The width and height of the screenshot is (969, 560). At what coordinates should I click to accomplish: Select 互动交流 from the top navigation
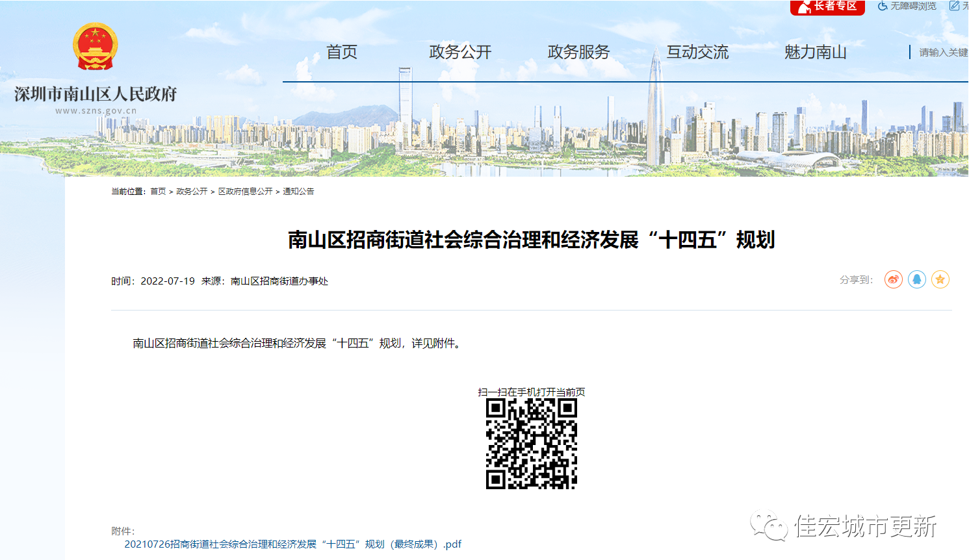697,52
